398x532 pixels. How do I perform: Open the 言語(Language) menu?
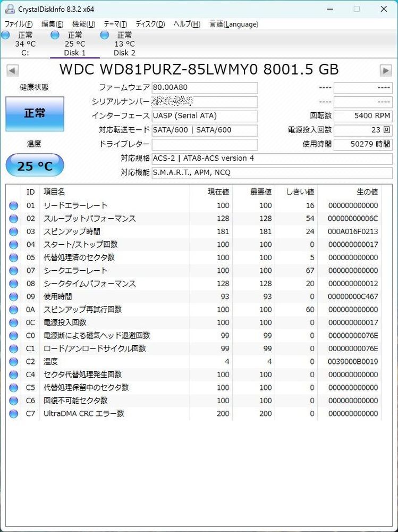click(x=234, y=24)
